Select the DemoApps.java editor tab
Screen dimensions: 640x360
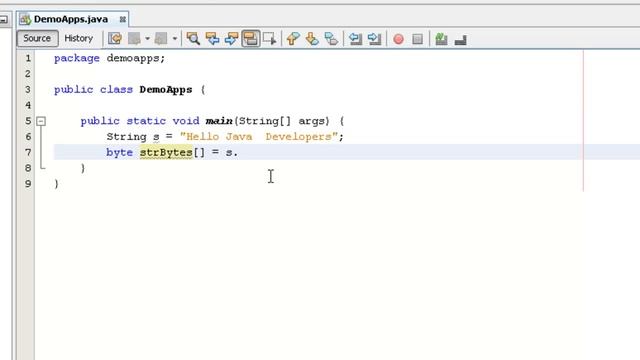click(71, 19)
